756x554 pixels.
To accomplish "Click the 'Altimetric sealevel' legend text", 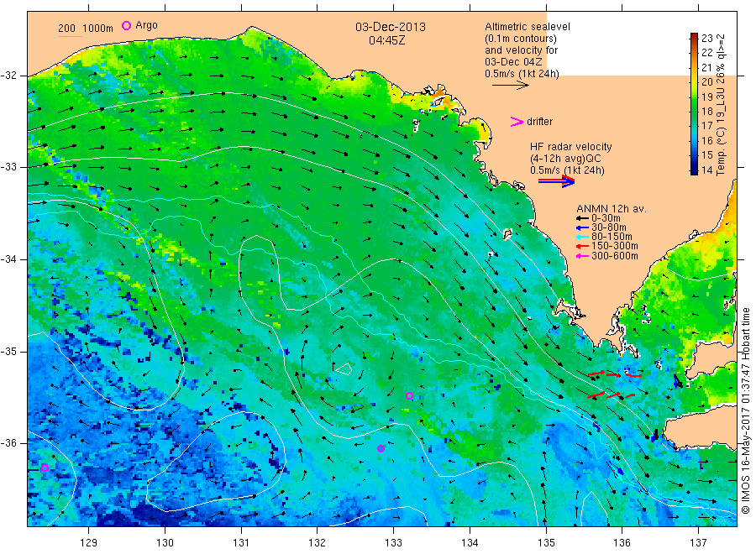I will coord(527,27).
